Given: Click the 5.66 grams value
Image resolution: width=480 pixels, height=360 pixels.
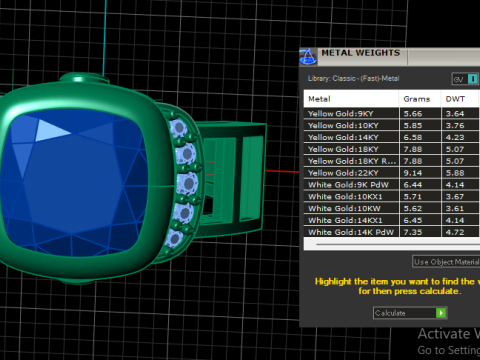Looking at the screenshot, I should (x=413, y=114).
